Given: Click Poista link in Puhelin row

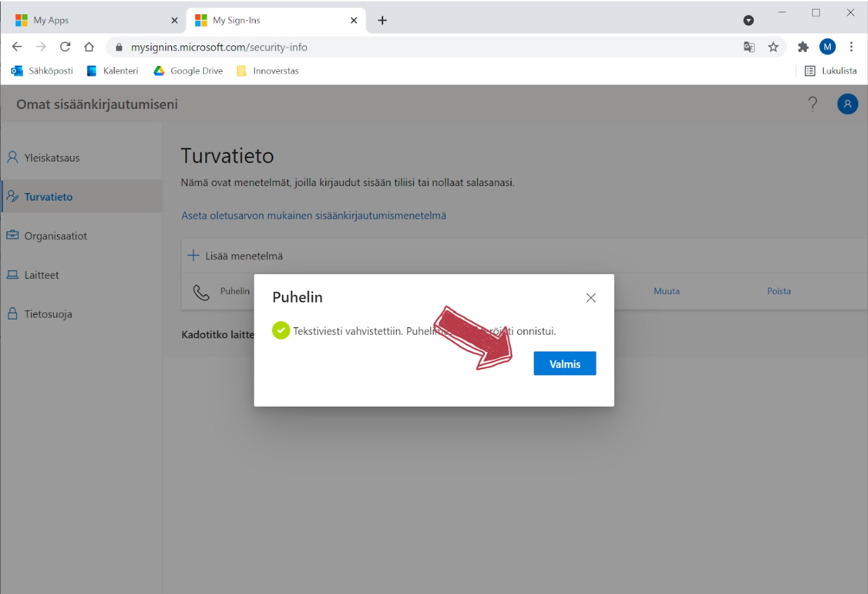Looking at the screenshot, I should click(779, 291).
